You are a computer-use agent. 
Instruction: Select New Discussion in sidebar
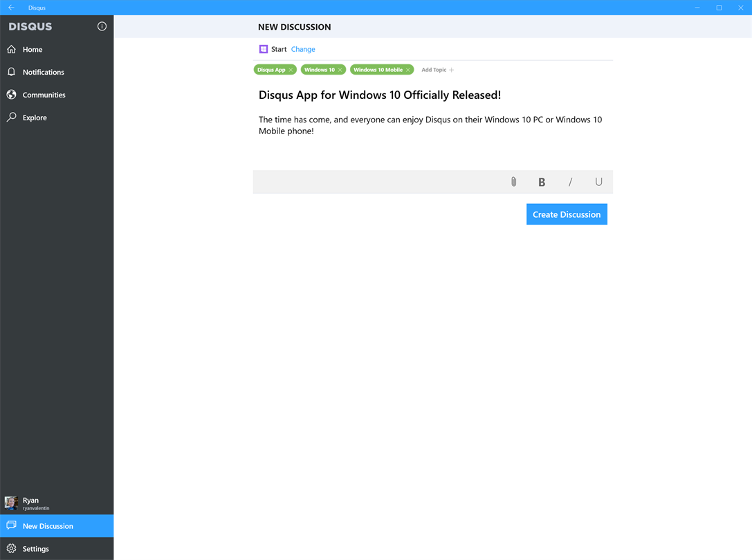(x=57, y=526)
